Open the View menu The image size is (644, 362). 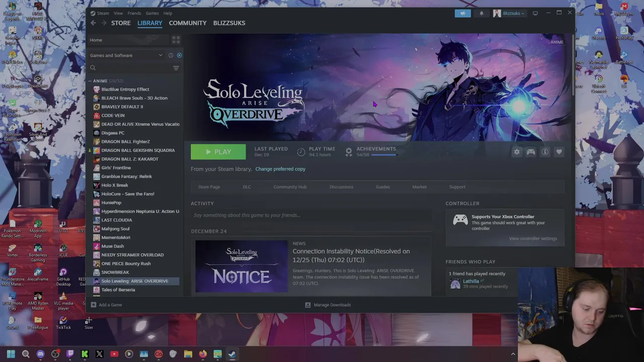[118, 13]
